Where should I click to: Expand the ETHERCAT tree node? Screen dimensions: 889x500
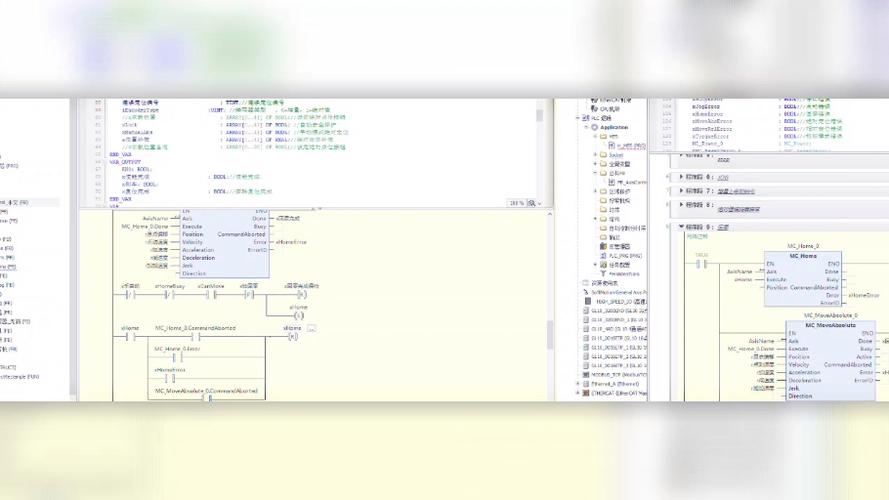pos(578,393)
